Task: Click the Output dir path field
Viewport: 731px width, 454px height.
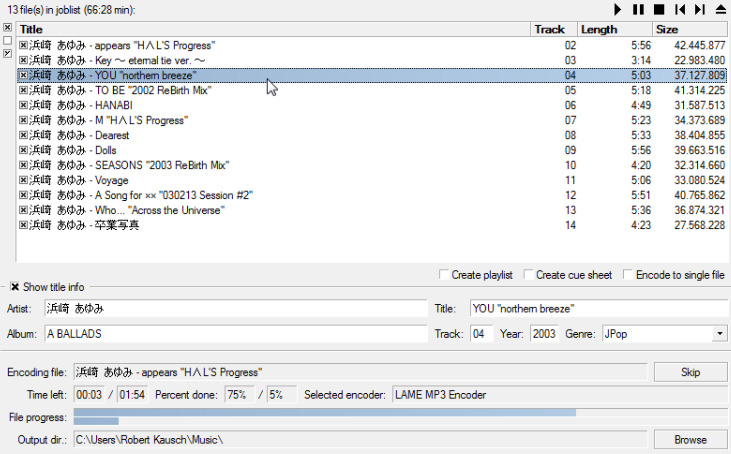Action: pyautogui.click(x=360, y=440)
